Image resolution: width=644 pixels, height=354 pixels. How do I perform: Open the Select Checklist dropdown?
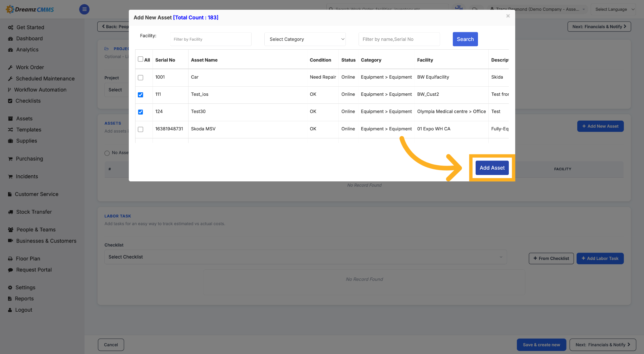[306, 257]
